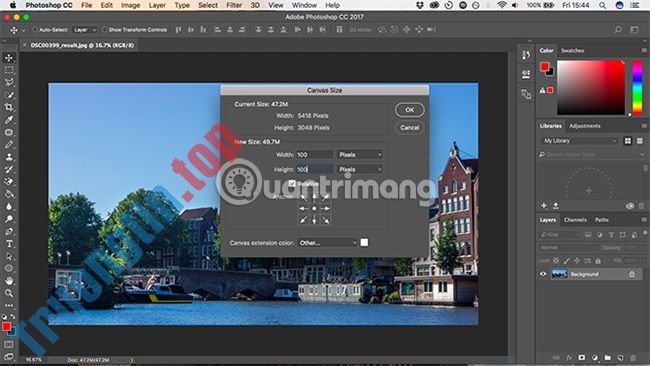The image size is (650, 366).
Task: Create a new group folder icon
Action: pyautogui.click(x=608, y=357)
